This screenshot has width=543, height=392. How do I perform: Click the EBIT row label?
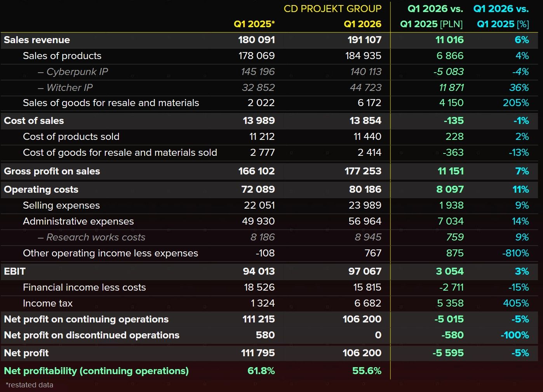15,272
